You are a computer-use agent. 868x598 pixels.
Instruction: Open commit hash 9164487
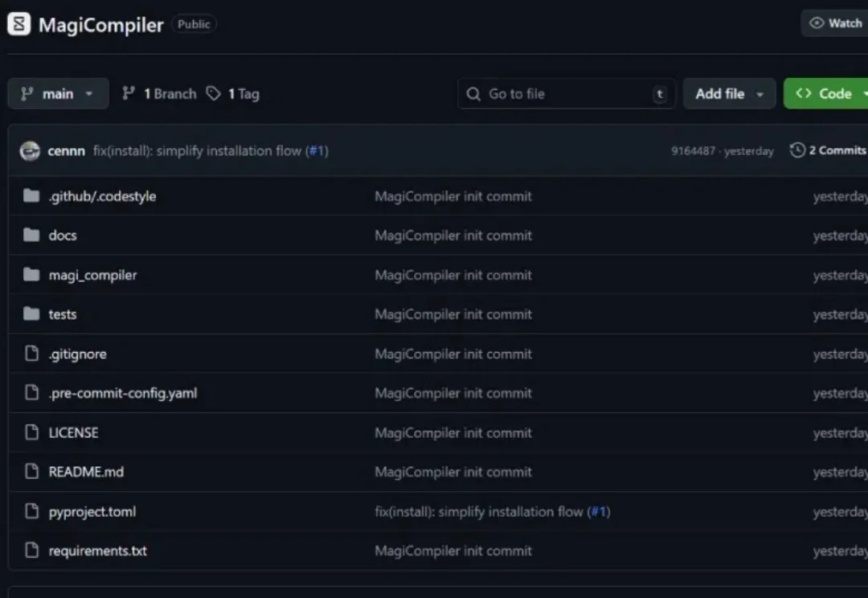click(x=693, y=151)
